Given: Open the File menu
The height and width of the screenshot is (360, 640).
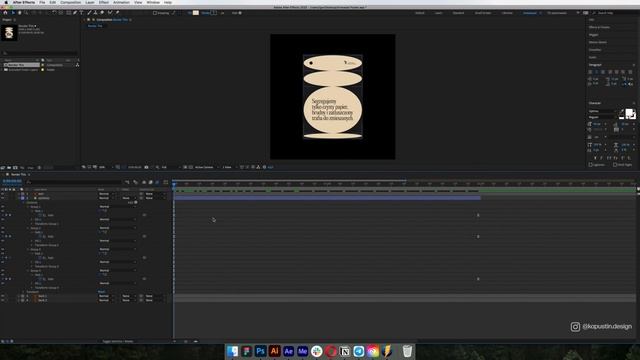Looking at the screenshot, I should (x=42, y=2).
